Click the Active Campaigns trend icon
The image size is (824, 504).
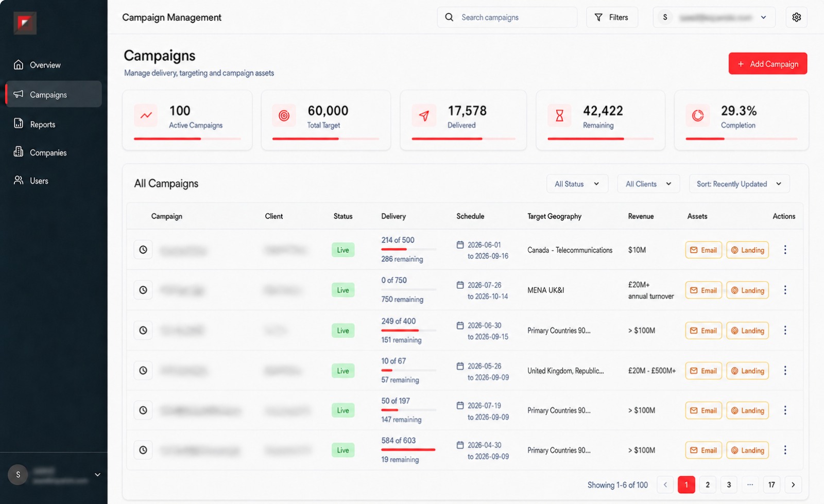146,115
